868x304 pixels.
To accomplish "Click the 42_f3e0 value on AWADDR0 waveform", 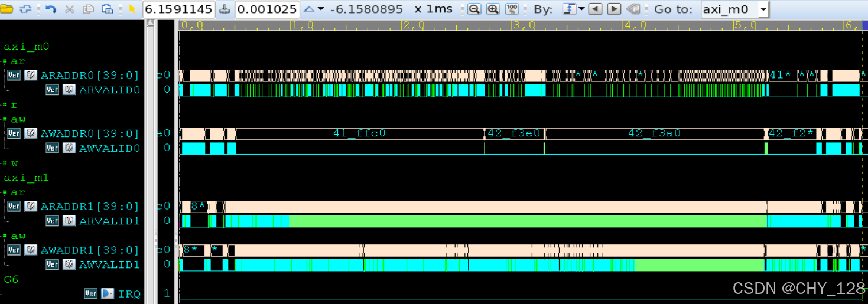I will [x=514, y=133].
